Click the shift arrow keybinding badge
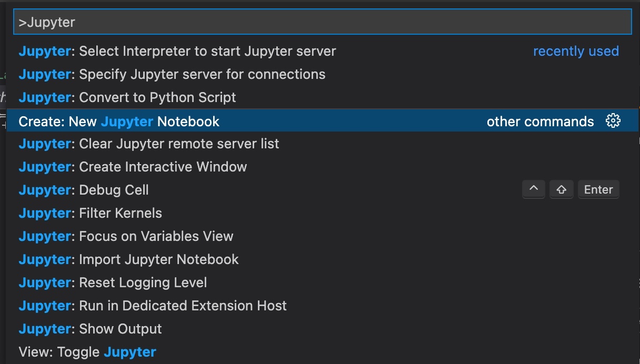 pos(561,189)
